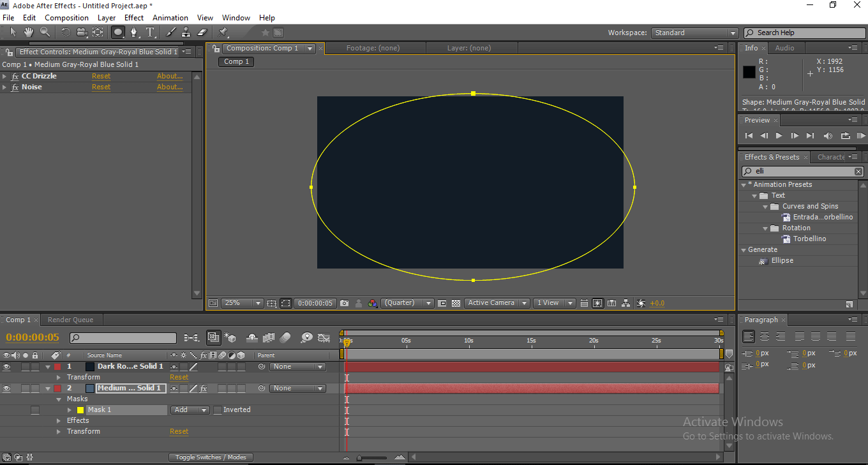Select the Clone Stamp tool
Image resolution: width=868 pixels, height=465 pixels.
(186, 32)
